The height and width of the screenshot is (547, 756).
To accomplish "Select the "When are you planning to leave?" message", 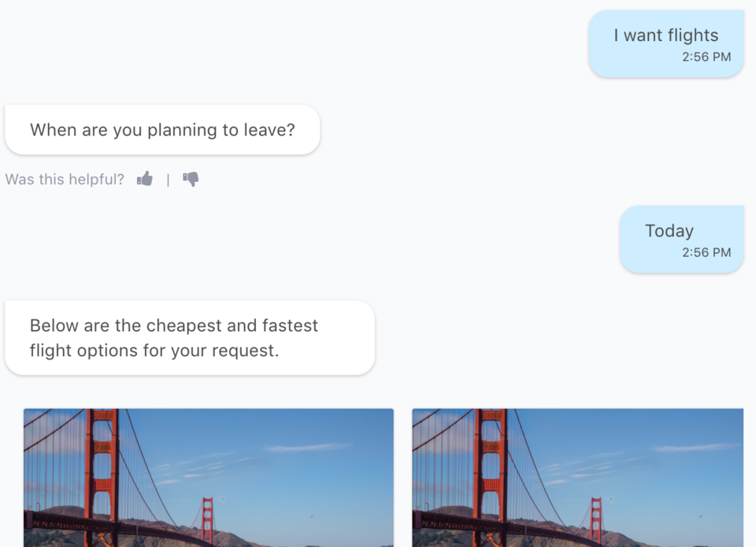I will (162, 130).
